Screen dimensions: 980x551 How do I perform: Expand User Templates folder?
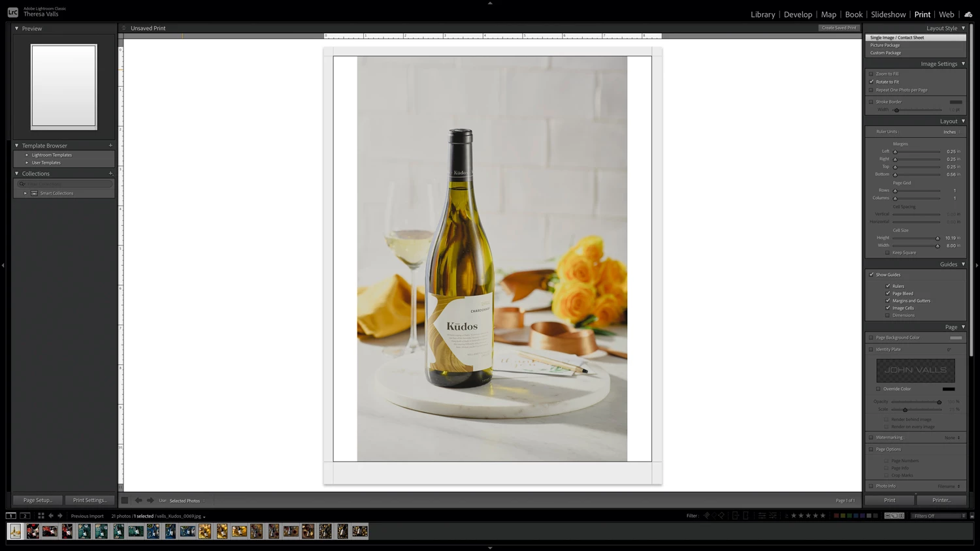tap(27, 163)
